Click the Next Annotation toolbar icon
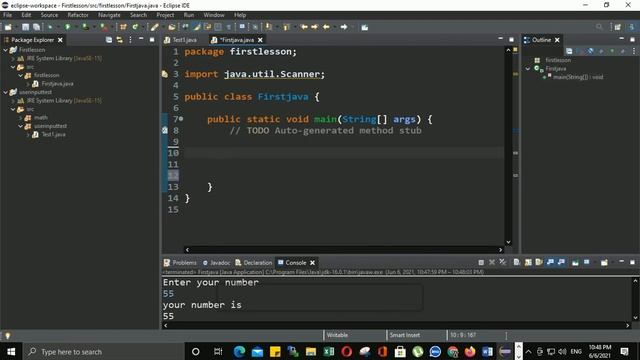The height and width of the screenshot is (360, 640). (x=269, y=27)
